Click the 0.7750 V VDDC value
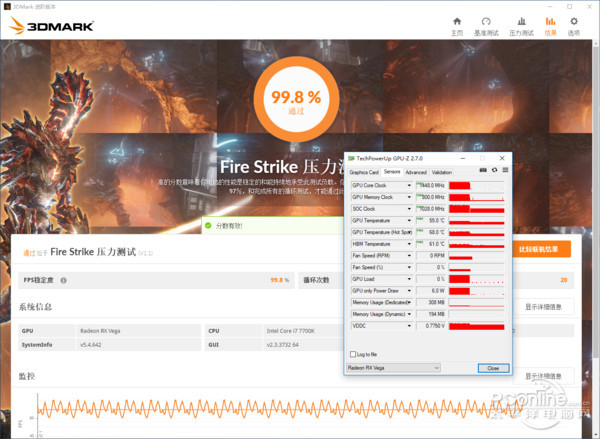The width and height of the screenshot is (600, 439). 431,326
